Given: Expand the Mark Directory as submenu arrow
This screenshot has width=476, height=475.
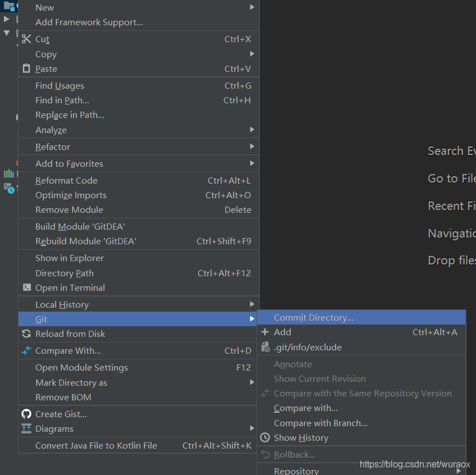Looking at the screenshot, I should point(252,382).
